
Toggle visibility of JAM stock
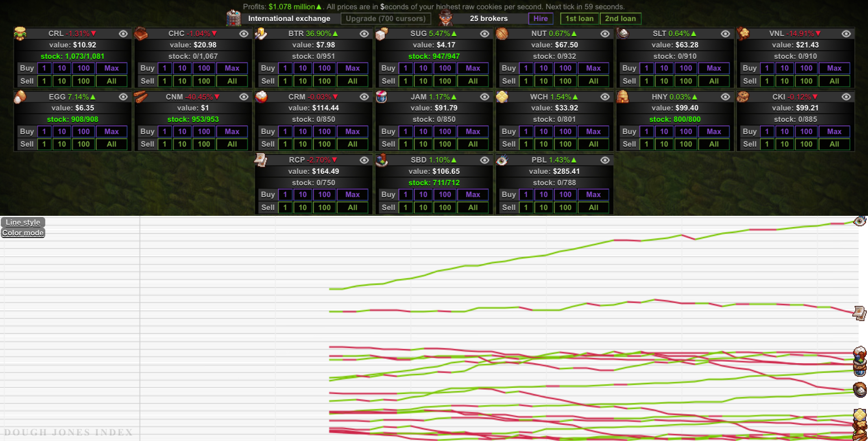(484, 96)
